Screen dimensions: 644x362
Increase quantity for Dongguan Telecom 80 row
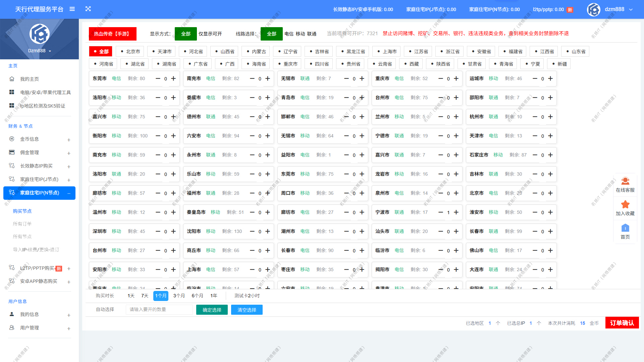pos(173,78)
